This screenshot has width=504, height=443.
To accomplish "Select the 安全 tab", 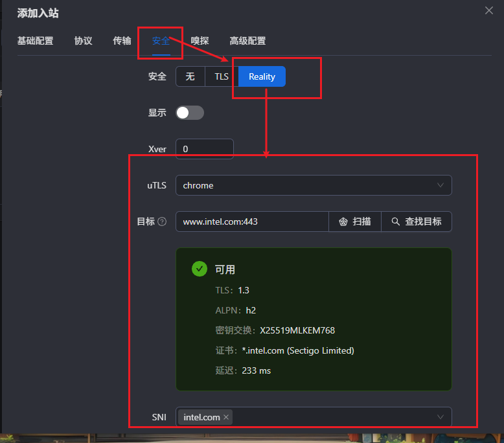I will [161, 41].
